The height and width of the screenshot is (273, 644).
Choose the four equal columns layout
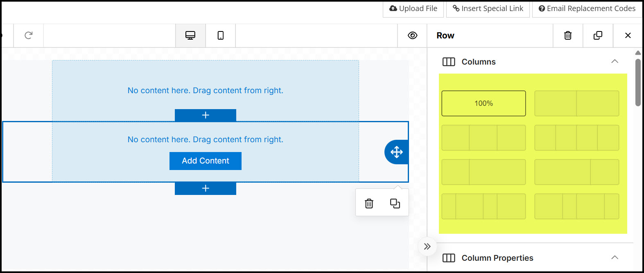pos(577,138)
